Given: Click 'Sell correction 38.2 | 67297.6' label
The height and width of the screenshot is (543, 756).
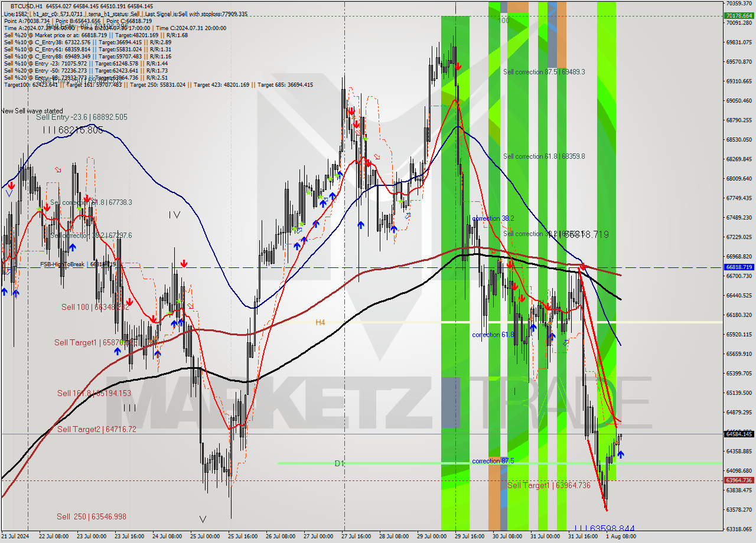Looking at the screenshot, I should [x=91, y=235].
